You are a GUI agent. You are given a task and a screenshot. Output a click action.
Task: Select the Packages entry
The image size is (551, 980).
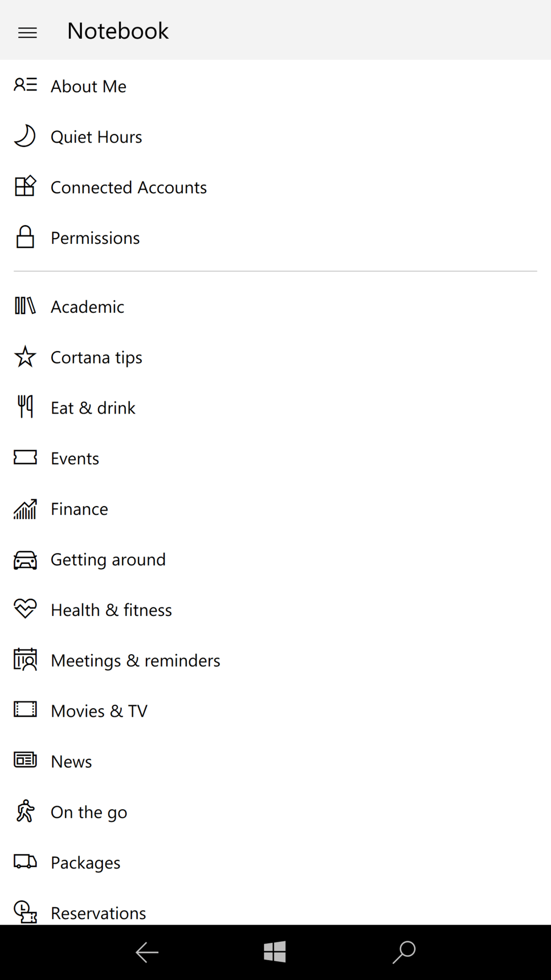pyautogui.click(x=85, y=863)
